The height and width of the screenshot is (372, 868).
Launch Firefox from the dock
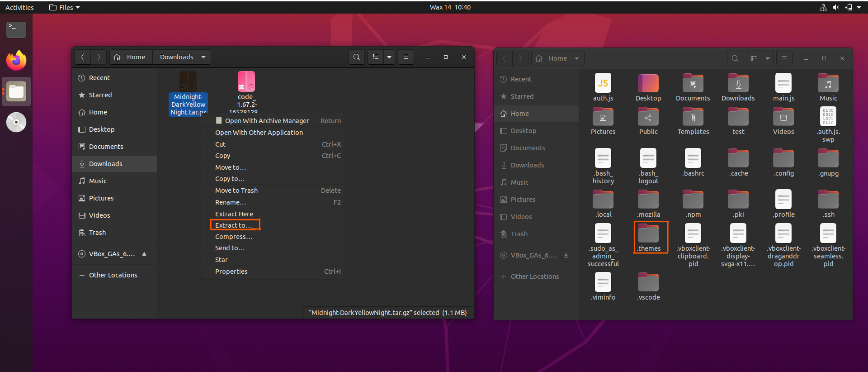click(x=16, y=61)
